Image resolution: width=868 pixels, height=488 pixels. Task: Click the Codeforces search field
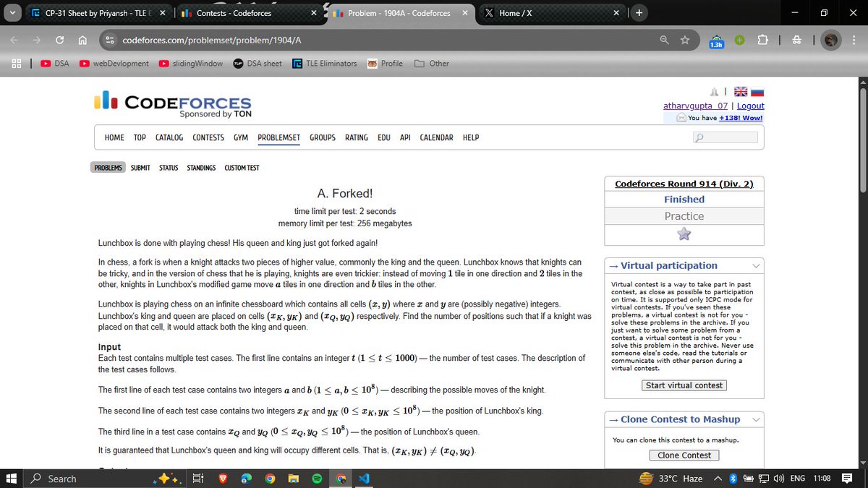726,137
